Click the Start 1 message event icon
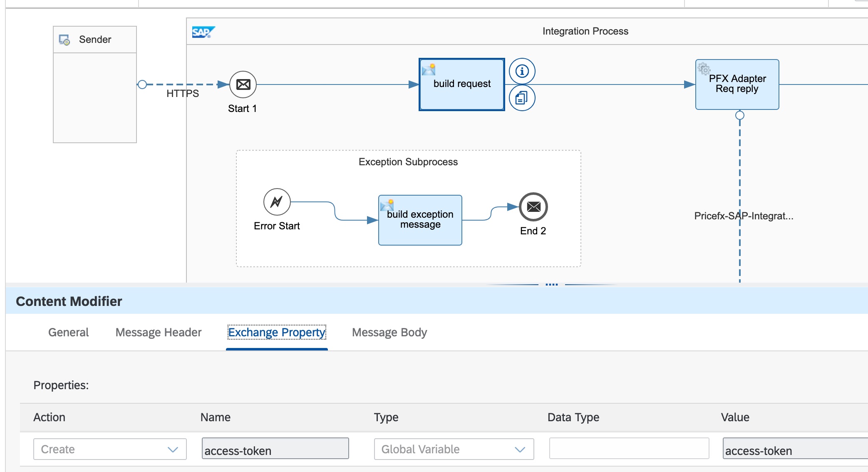Screen dimensions: 868x472 [243, 84]
